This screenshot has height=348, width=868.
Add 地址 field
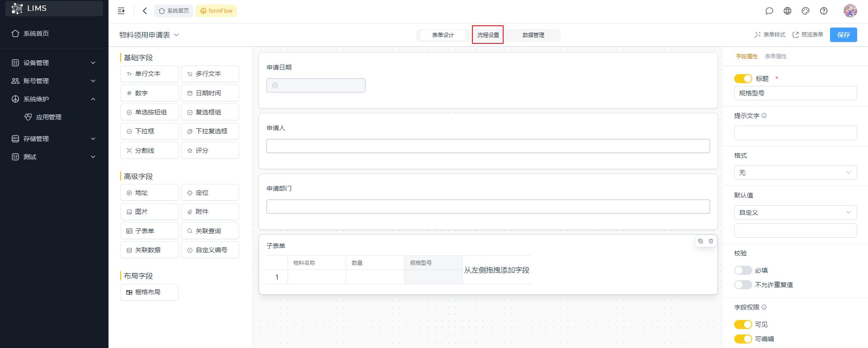point(149,193)
